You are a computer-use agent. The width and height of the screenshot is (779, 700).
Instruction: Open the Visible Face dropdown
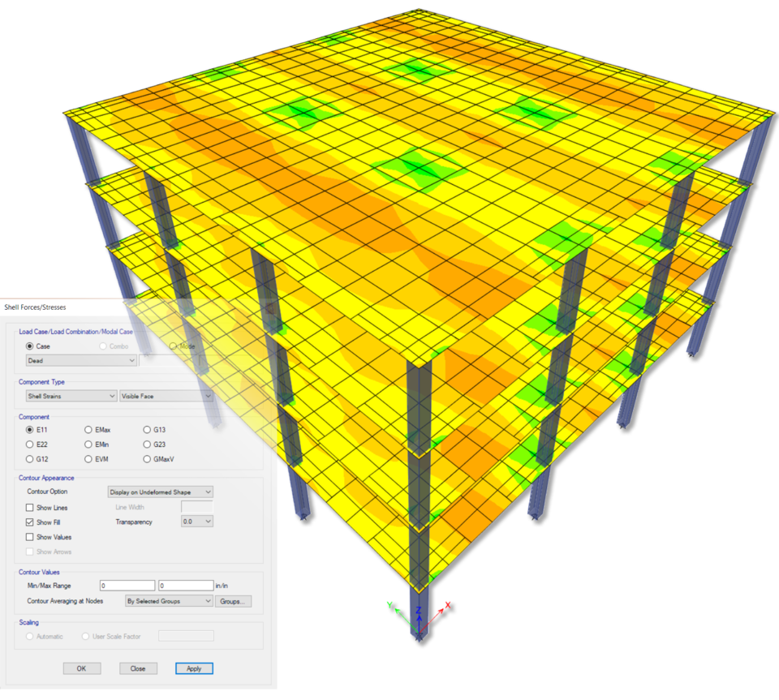166,396
